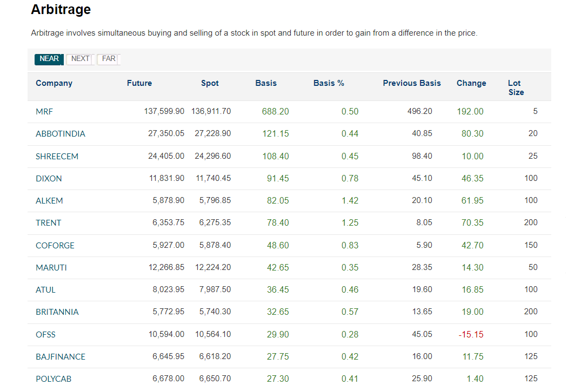The image size is (588, 385).
Task: Switch to the NEXT expiry tab
Action: coord(80,59)
